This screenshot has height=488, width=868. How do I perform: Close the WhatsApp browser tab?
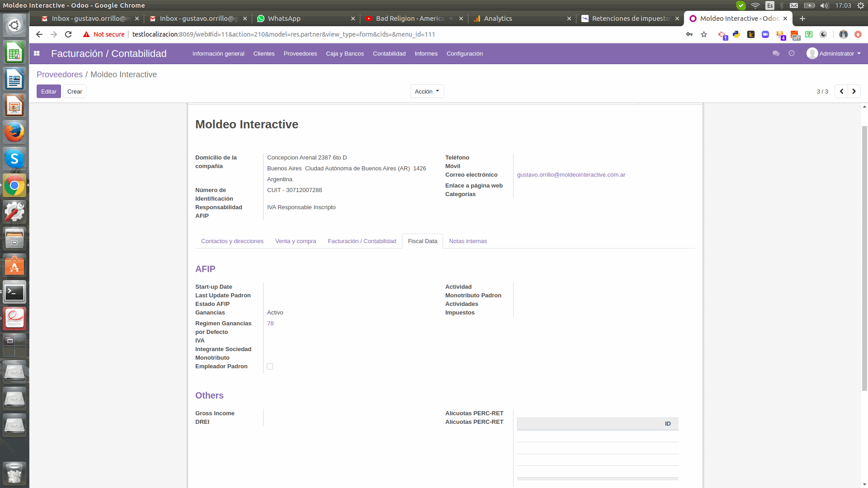click(x=353, y=19)
